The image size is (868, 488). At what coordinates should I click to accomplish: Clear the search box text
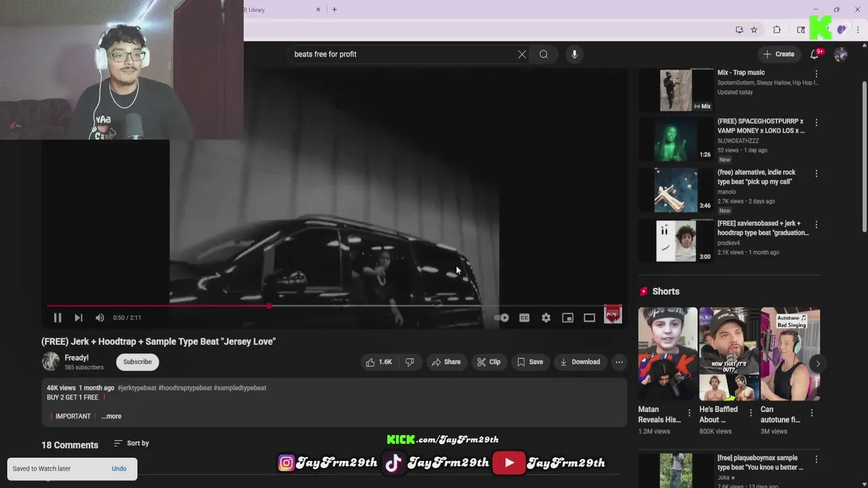[x=522, y=54]
